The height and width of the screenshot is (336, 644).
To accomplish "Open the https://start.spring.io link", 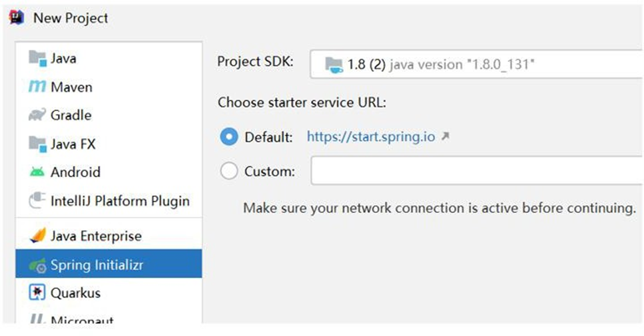I will pyautogui.click(x=370, y=138).
